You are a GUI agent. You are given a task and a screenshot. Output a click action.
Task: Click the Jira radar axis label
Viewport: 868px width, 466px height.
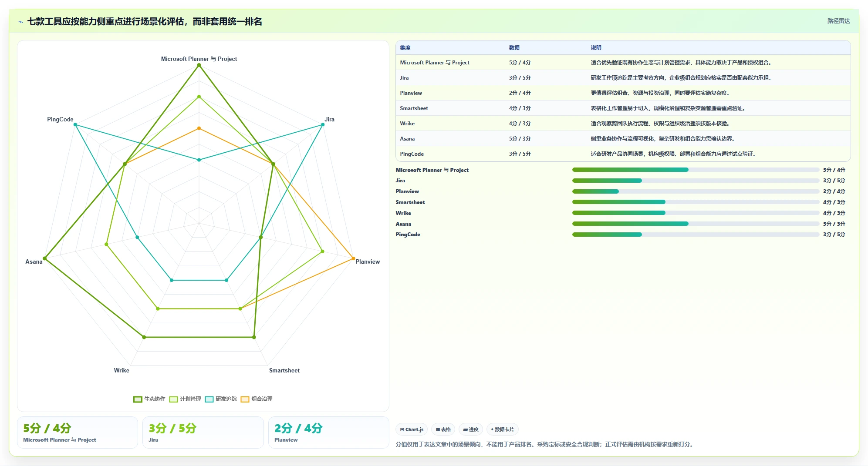pos(329,119)
